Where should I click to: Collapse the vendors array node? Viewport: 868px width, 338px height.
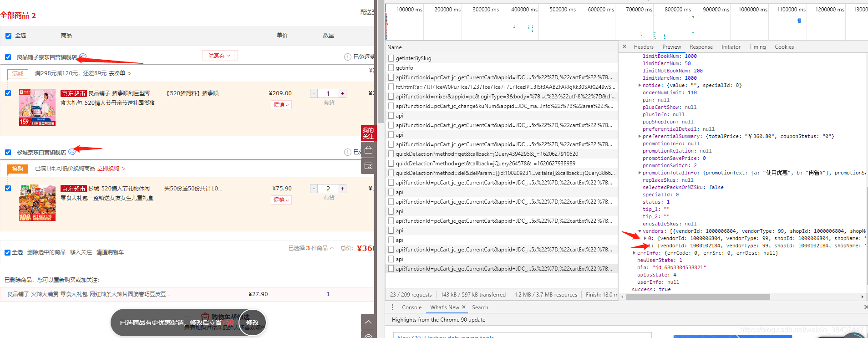point(640,231)
